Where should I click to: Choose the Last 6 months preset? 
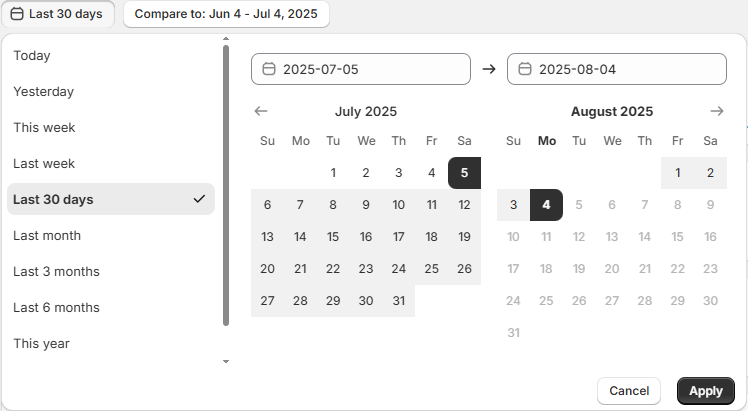(56, 308)
